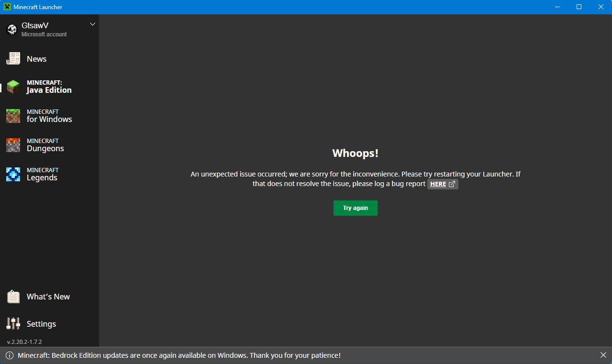Open Settings sliders icon
The height and width of the screenshot is (364, 612).
coord(13,324)
